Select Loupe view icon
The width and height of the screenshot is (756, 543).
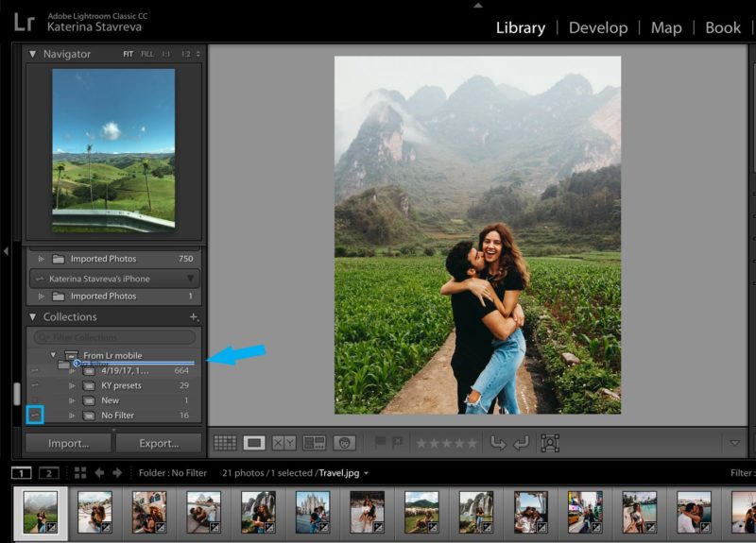(x=254, y=442)
